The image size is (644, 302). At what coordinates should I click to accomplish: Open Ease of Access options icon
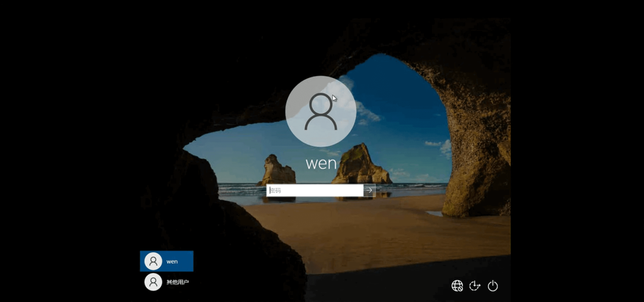475,286
